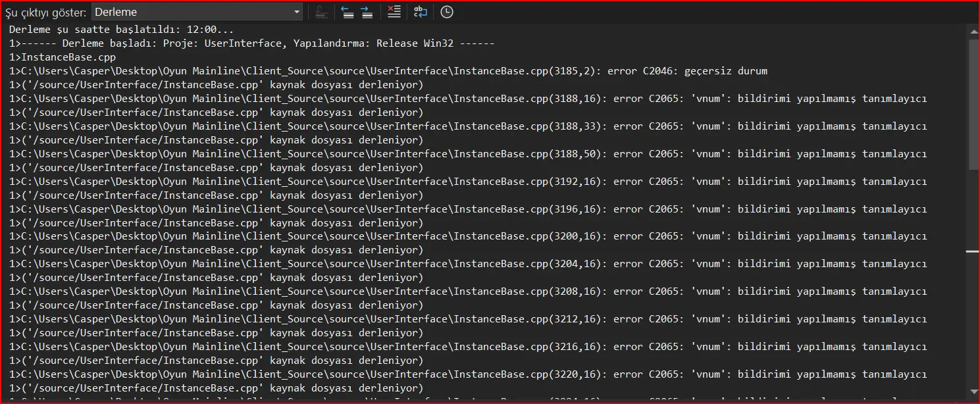Click the "Derleme başladı: Proje: UserInterface" line
980x404 pixels.
click(251, 43)
